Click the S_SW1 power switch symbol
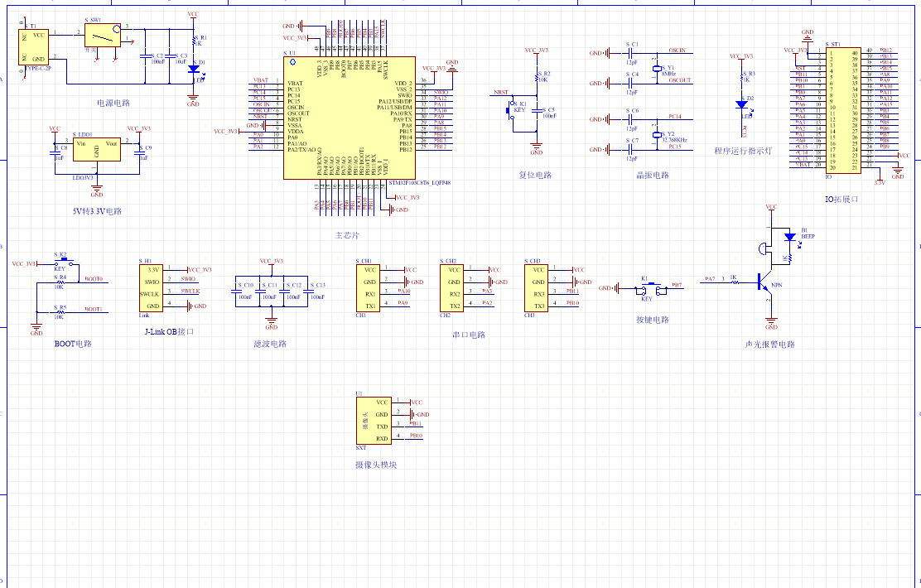 [x=102, y=36]
